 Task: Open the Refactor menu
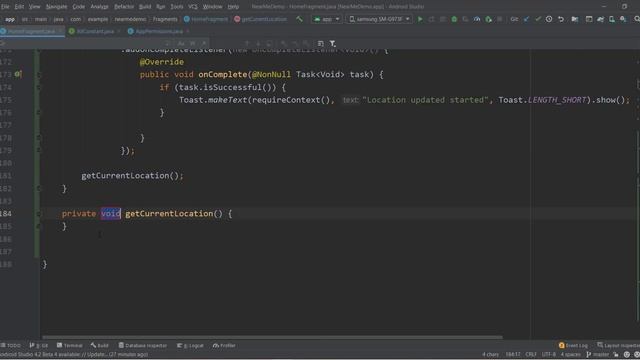point(124,7)
